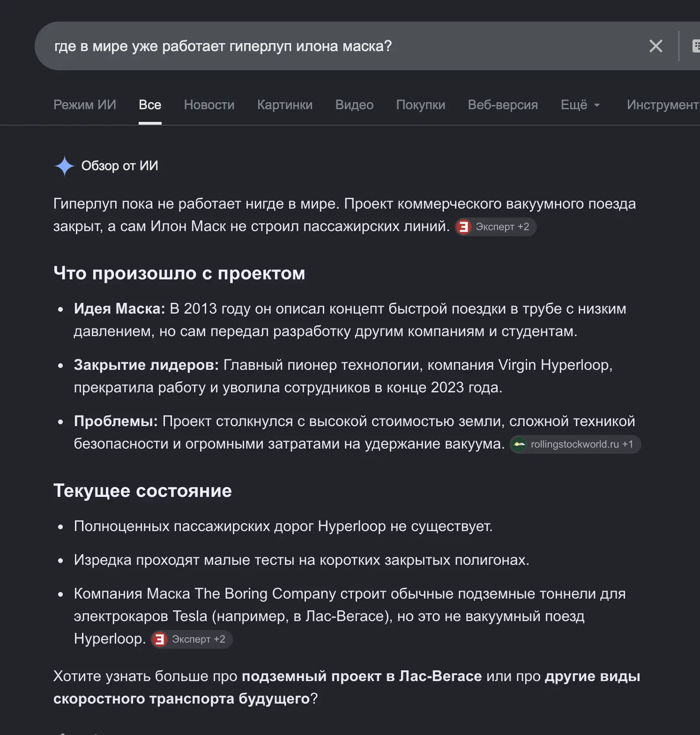Image resolution: width=700 pixels, height=735 pixels.
Task: Click the keyboard icon at search bar edge
Action: tap(696, 46)
